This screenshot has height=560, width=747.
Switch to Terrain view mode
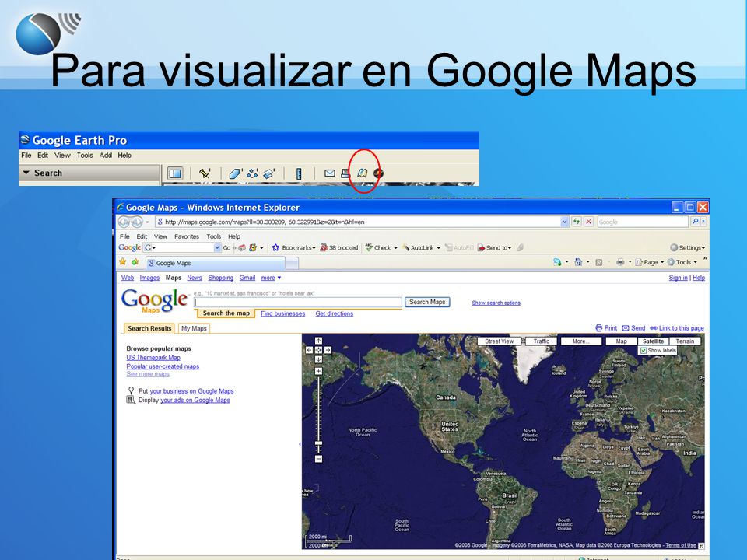685,341
